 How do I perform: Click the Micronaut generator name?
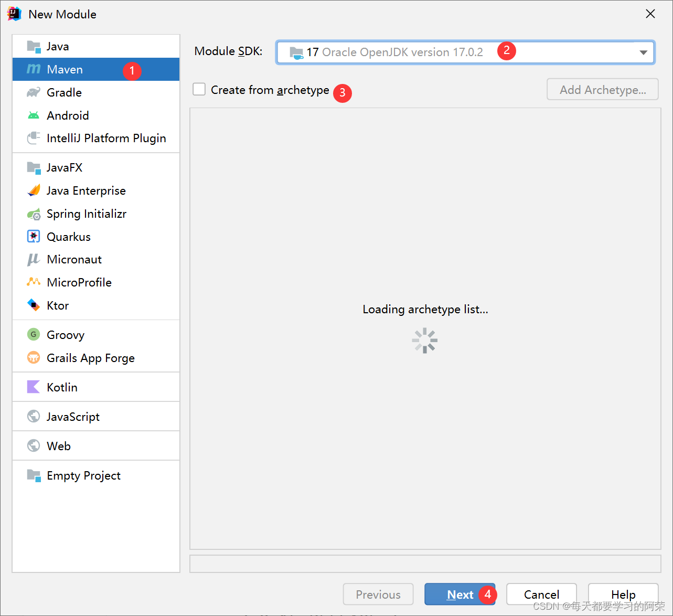click(x=74, y=260)
